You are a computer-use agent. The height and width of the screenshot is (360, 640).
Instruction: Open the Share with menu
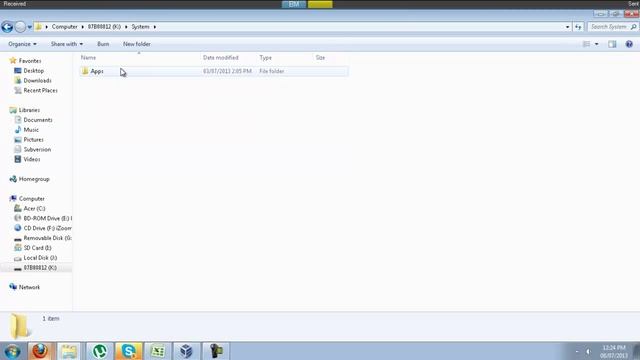[67, 44]
